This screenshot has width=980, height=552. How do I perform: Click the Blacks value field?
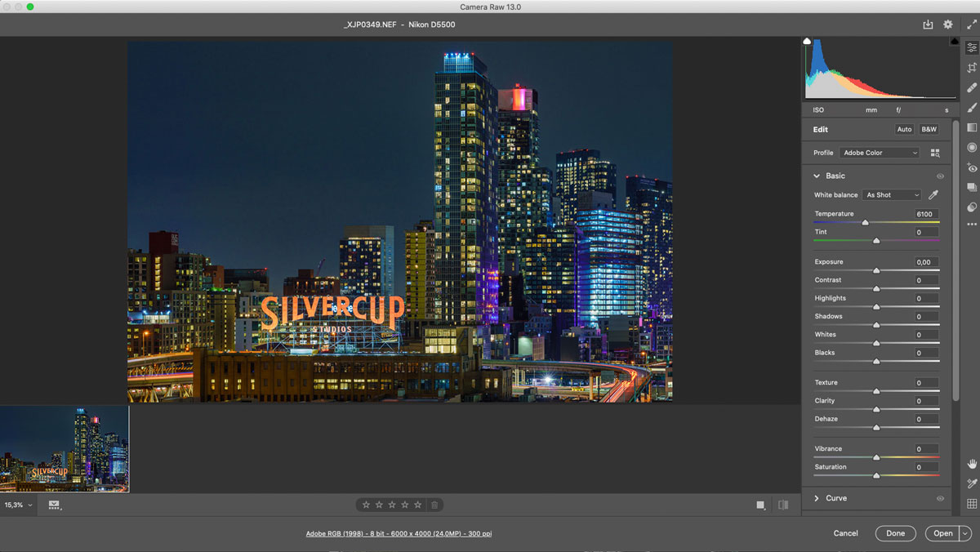coord(926,353)
